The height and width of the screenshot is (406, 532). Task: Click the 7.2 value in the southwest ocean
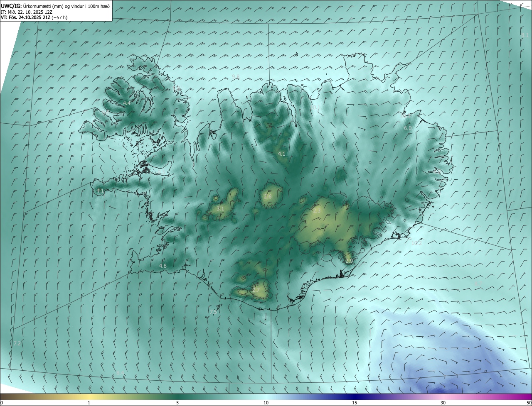click(x=17, y=343)
